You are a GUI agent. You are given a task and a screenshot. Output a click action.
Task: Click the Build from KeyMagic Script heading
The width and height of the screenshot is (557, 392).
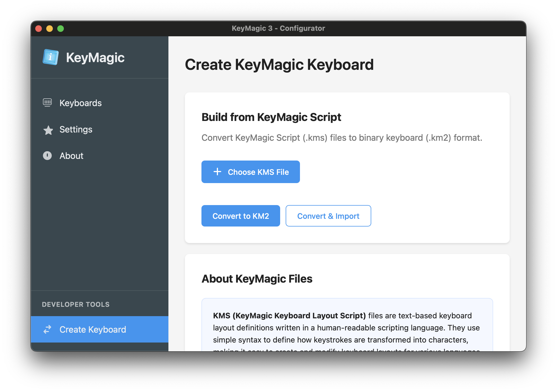(x=271, y=117)
